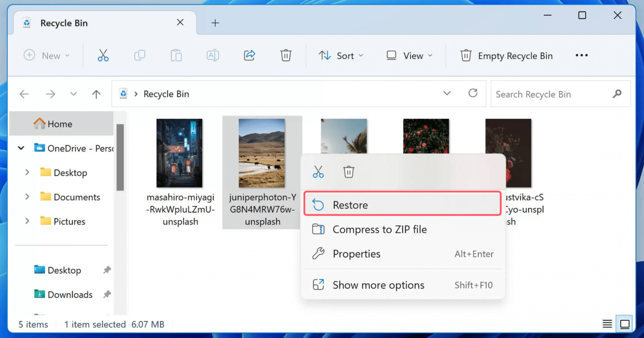Screen dimensions: 644x338
Task: Select Compress to ZIP file
Action: [379, 229]
